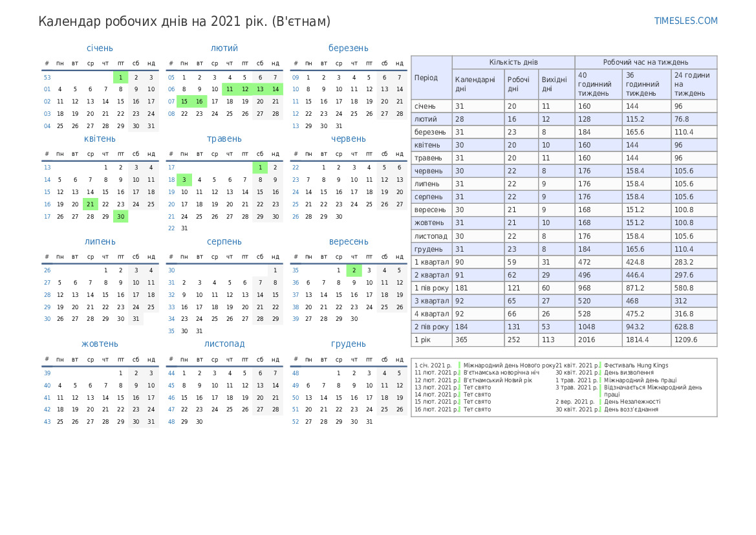Select the серпень calendar month heading
Image resolution: width=756 pixels, height=535 pixels.
pyautogui.click(x=224, y=241)
